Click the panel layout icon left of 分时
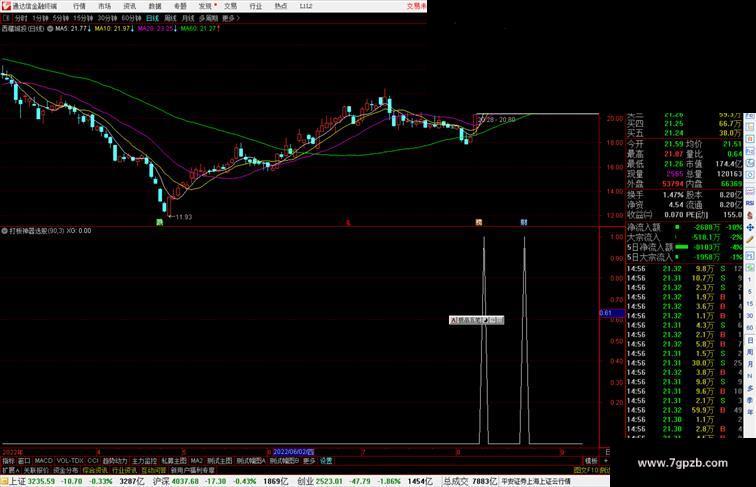756x487 pixels. point(6,18)
